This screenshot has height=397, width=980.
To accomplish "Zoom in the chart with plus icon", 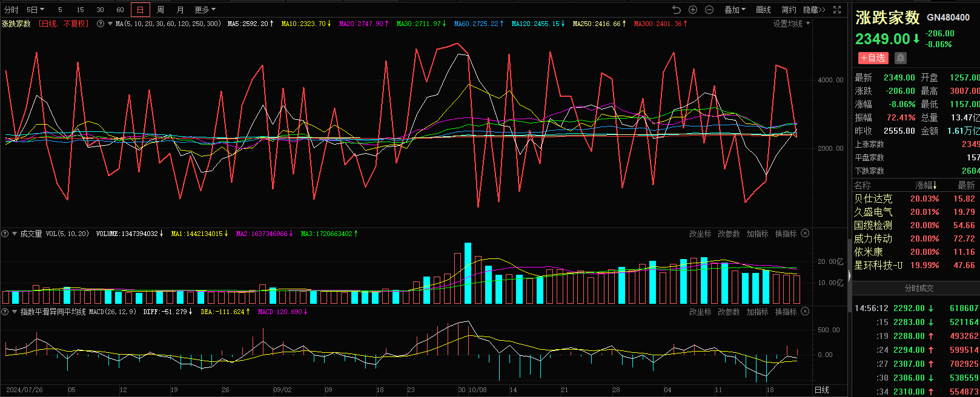I will click(693, 10).
